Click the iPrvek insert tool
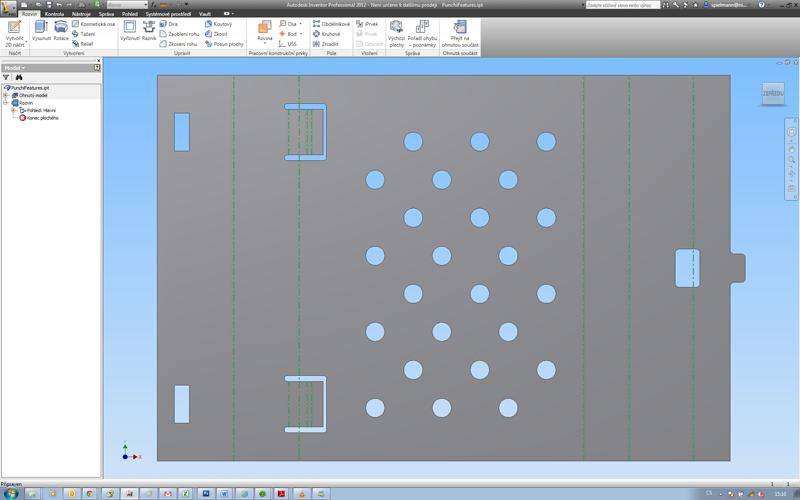The height and width of the screenshot is (500, 800). pyautogui.click(x=367, y=24)
